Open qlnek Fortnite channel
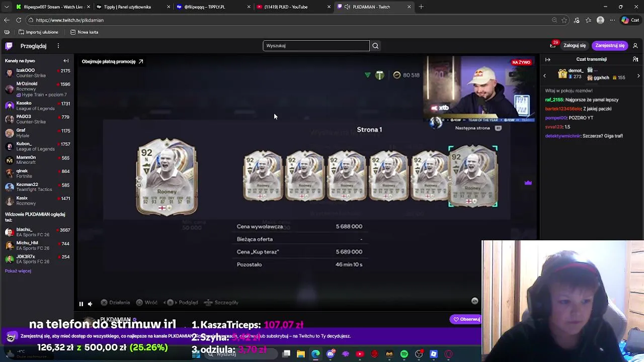Viewport: 644px width, 362px height. click(x=38, y=173)
